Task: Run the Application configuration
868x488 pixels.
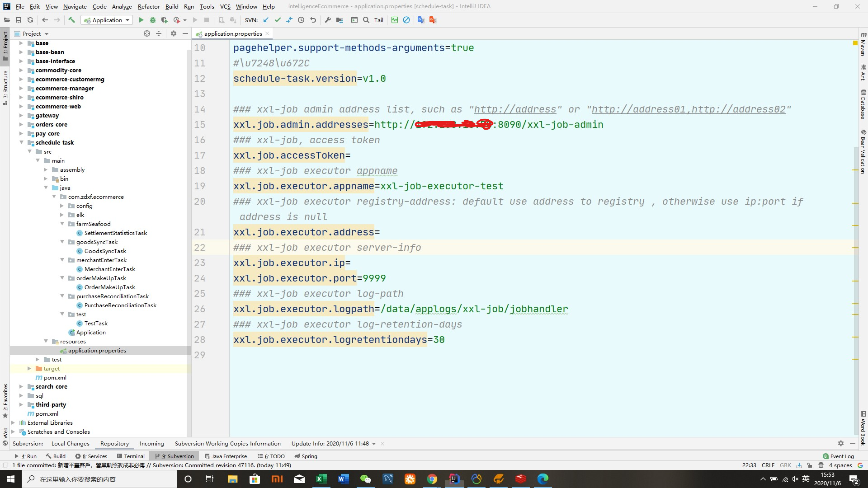Action: tap(141, 20)
